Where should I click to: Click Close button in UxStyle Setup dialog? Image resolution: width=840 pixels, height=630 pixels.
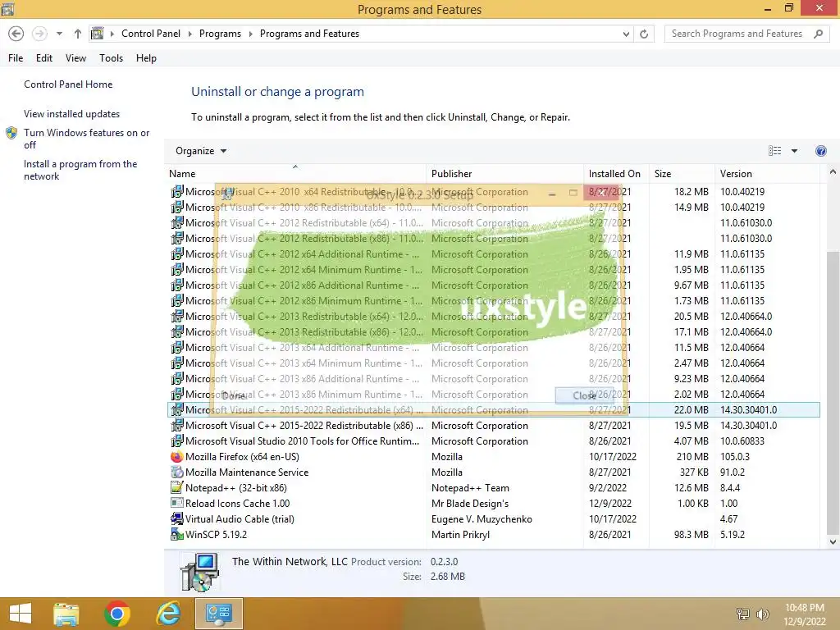point(584,395)
